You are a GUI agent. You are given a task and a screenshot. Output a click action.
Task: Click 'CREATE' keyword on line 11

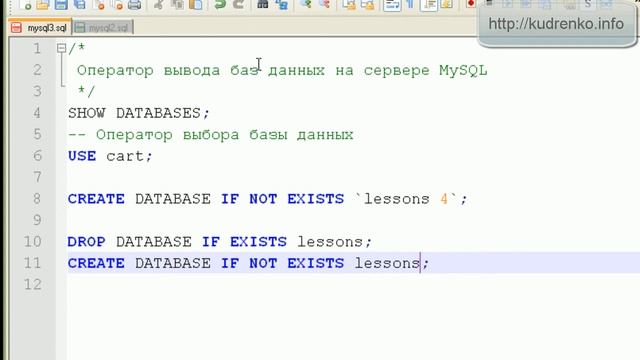96,263
